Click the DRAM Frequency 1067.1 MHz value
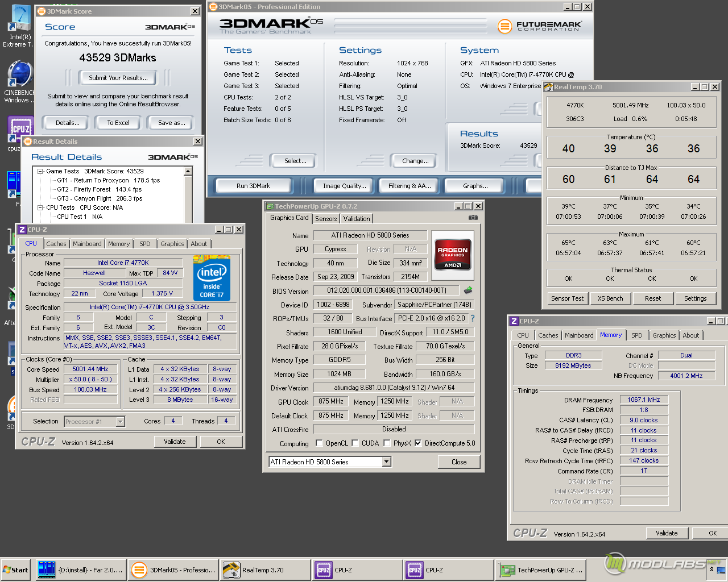Screen dimensions: 728x582 644,400
